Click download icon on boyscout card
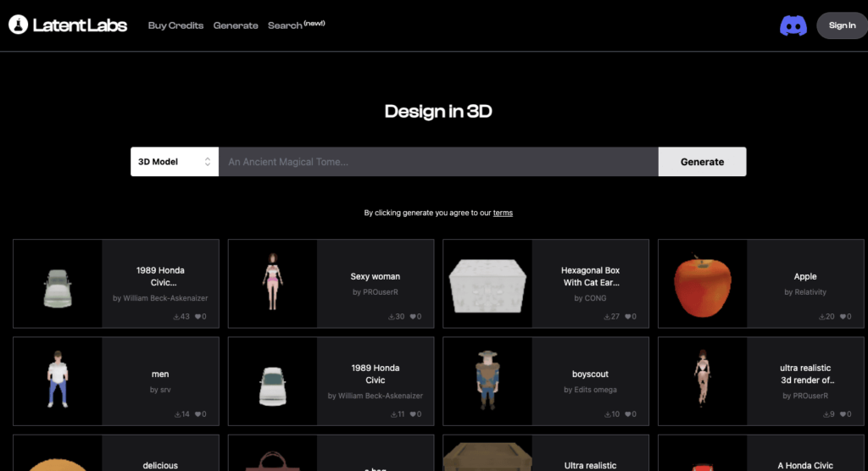The height and width of the screenshot is (471, 868). tap(607, 414)
